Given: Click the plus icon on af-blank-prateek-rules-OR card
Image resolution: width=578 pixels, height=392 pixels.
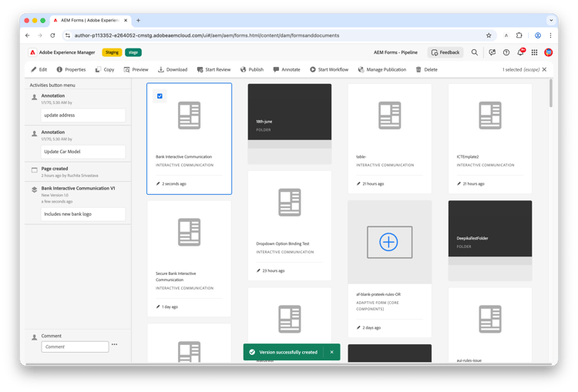Looking at the screenshot, I should coord(388,242).
